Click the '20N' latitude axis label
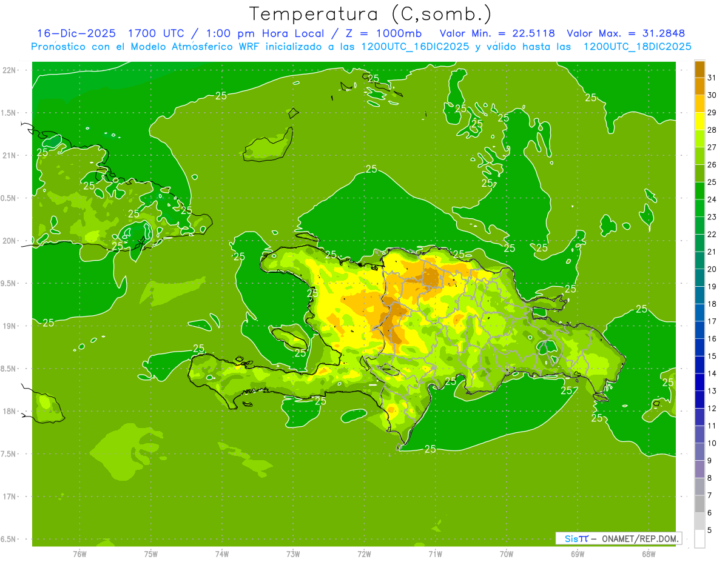 (x=10, y=241)
